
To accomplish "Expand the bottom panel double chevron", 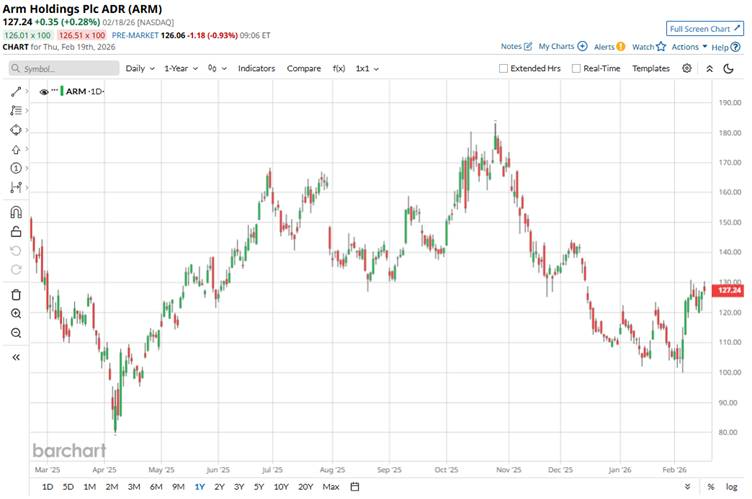I will tap(687, 487).
